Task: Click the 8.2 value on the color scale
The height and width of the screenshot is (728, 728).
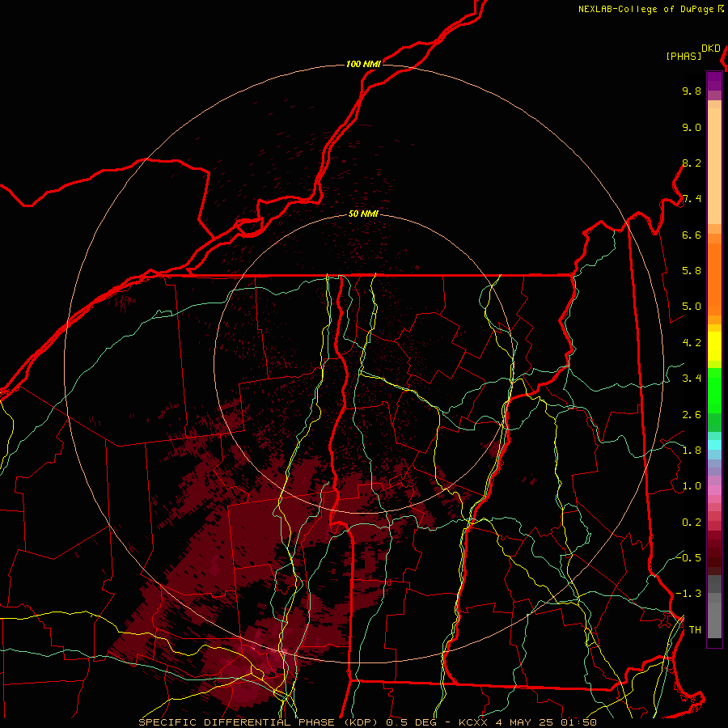Action: (692, 163)
